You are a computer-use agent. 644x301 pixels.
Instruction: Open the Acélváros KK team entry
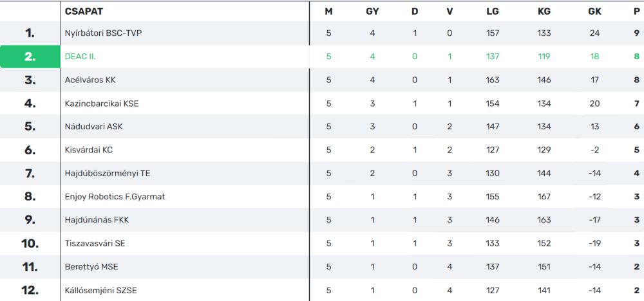coord(90,80)
